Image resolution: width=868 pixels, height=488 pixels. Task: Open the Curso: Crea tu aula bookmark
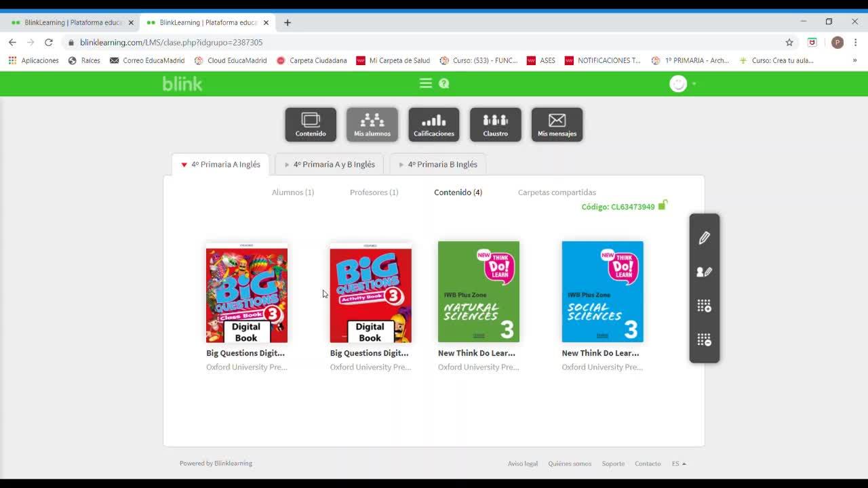tap(776, 60)
